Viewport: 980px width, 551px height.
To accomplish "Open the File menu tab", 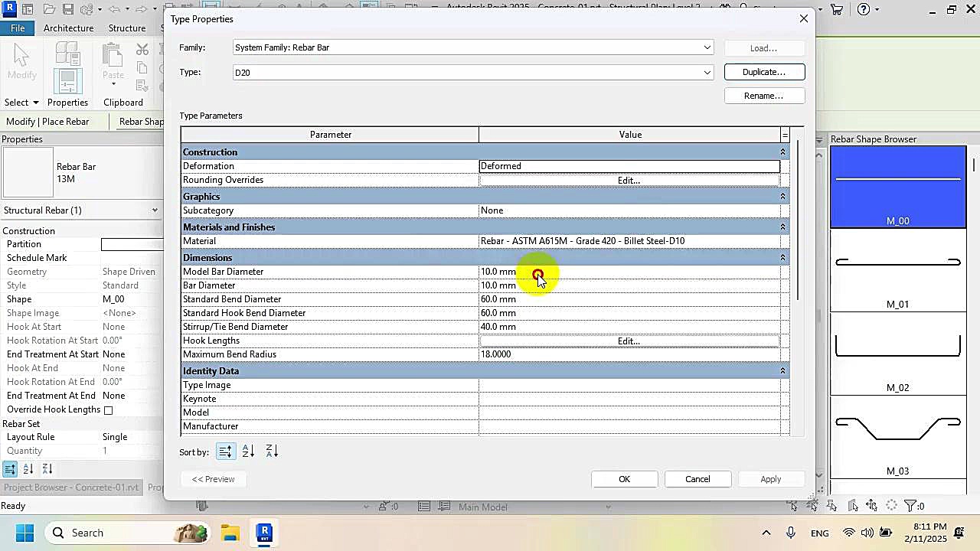I will click(18, 28).
